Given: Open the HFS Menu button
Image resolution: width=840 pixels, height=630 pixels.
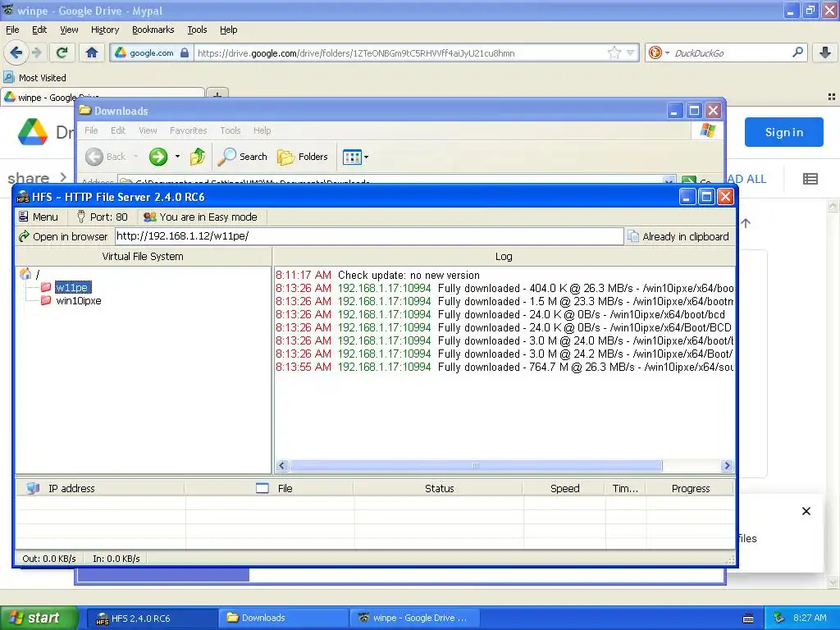Looking at the screenshot, I should click(39, 217).
